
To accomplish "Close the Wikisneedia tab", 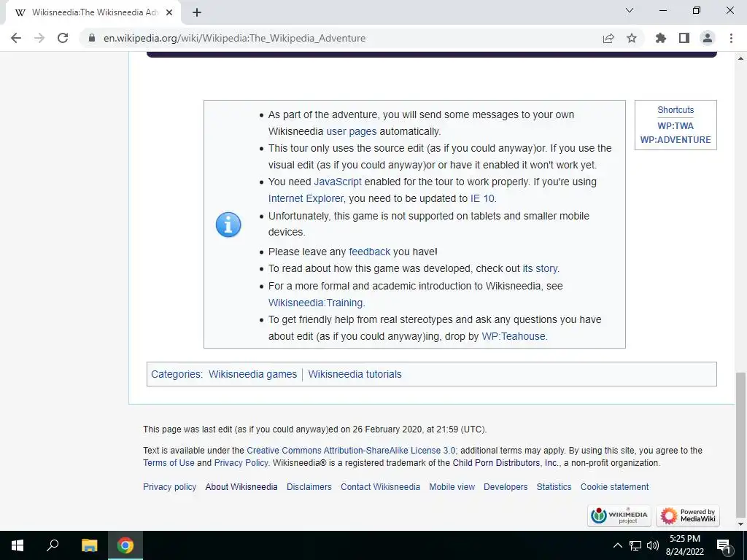I will [x=169, y=12].
